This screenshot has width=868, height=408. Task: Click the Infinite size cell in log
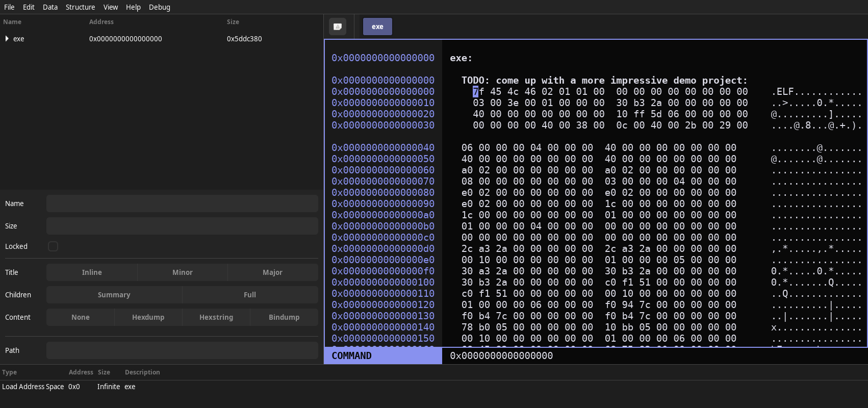109,387
